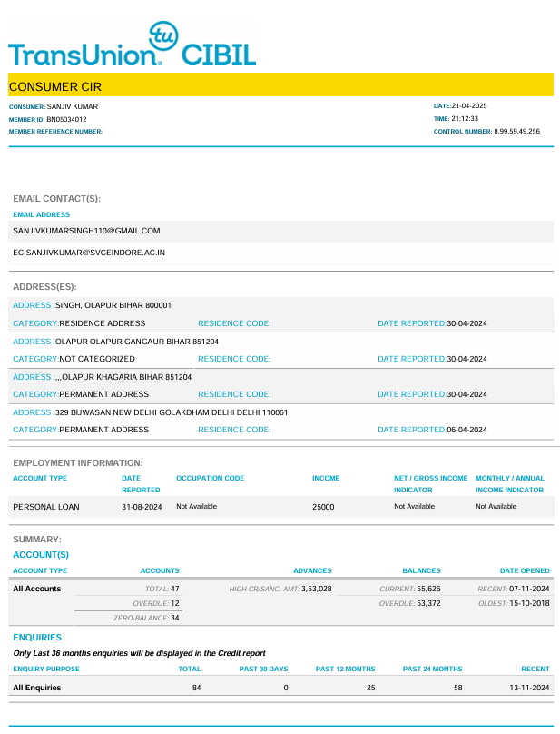
Task: Click the OCCUPATION CODE column header
Action: pos(210,478)
